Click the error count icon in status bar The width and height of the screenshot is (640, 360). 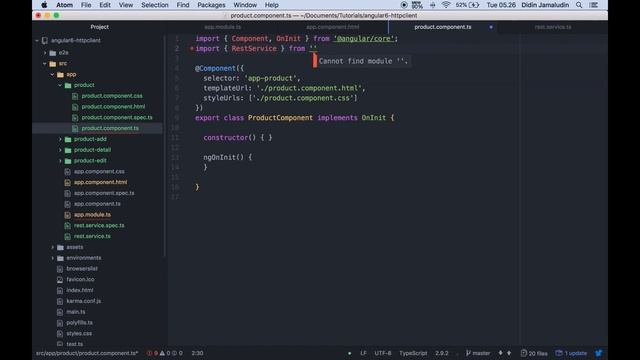point(152,353)
